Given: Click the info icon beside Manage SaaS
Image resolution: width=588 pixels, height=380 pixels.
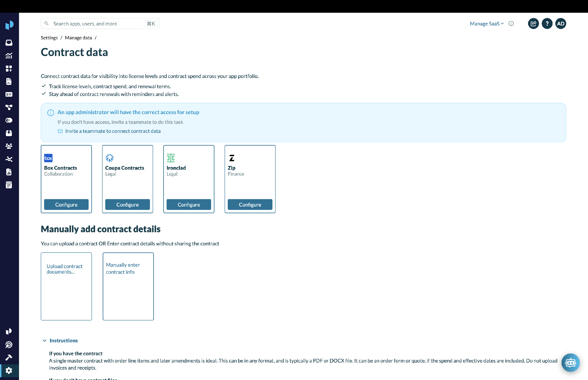Looking at the screenshot, I should [511, 24].
